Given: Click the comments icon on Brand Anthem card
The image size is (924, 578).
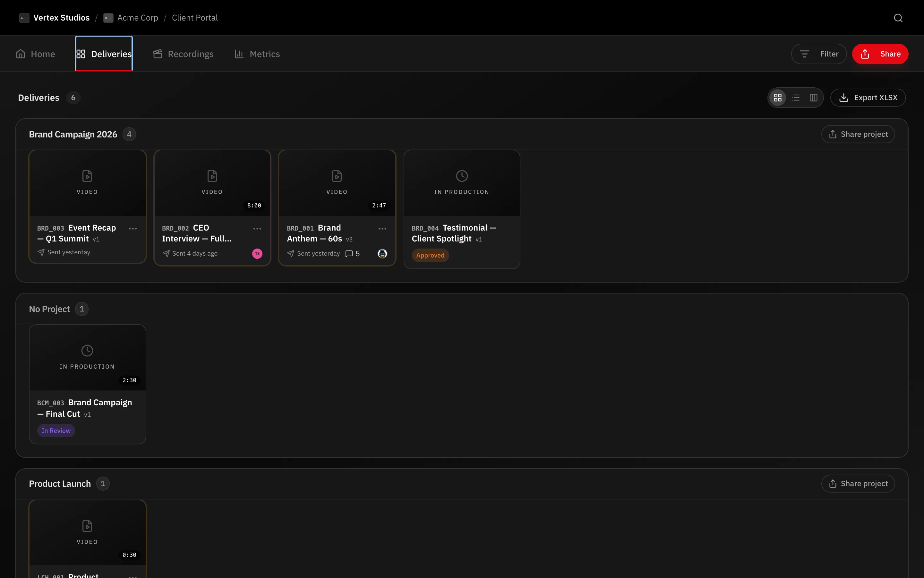Looking at the screenshot, I should pos(349,254).
